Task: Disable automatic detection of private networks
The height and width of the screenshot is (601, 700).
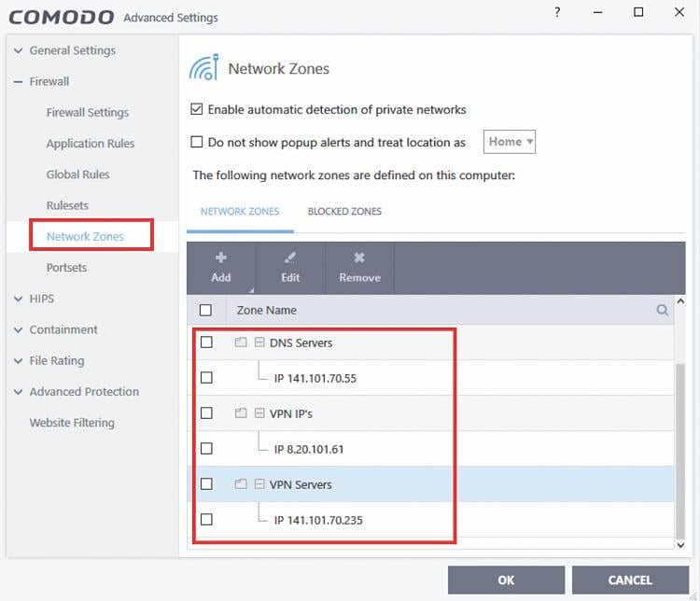Action: [x=197, y=109]
